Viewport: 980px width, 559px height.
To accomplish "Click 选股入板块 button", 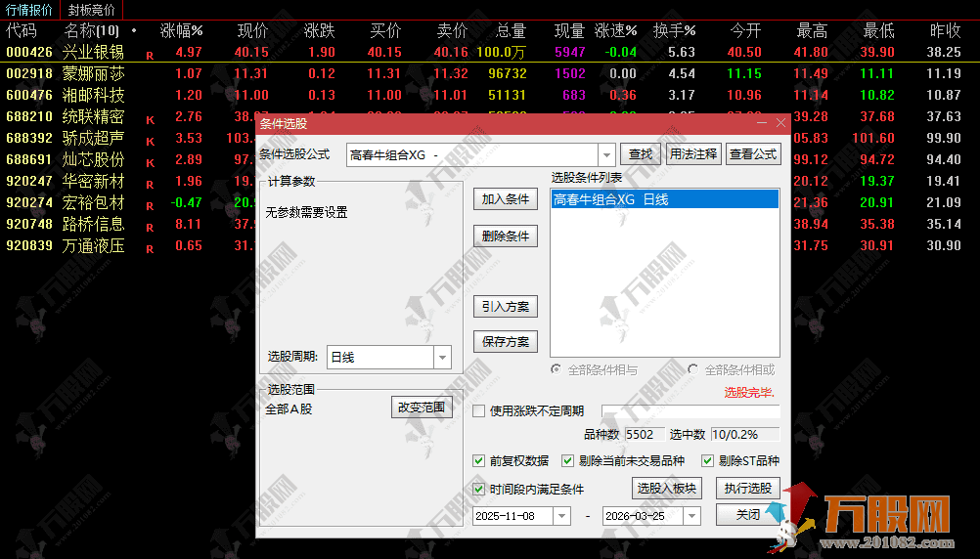I will [x=667, y=489].
